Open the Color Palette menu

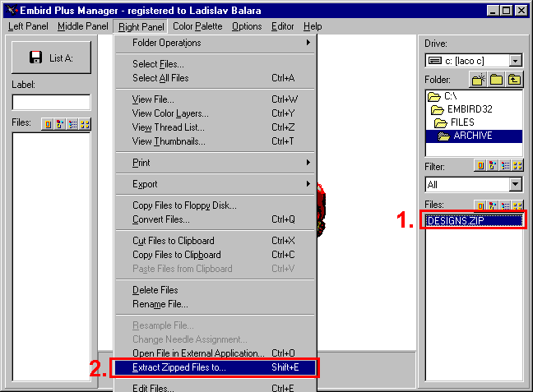click(x=197, y=26)
